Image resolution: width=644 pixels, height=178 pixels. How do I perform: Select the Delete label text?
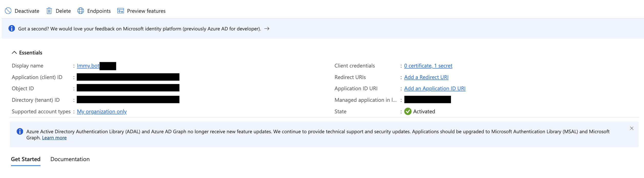click(63, 11)
